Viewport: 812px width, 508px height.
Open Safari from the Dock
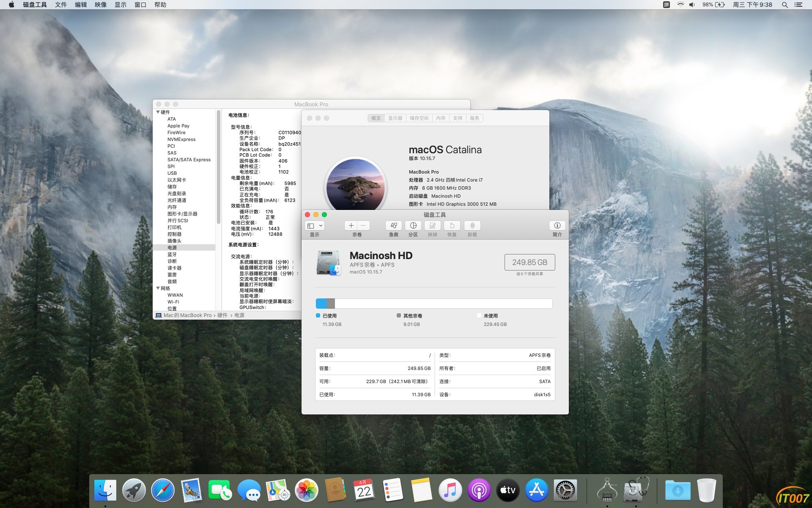162,491
